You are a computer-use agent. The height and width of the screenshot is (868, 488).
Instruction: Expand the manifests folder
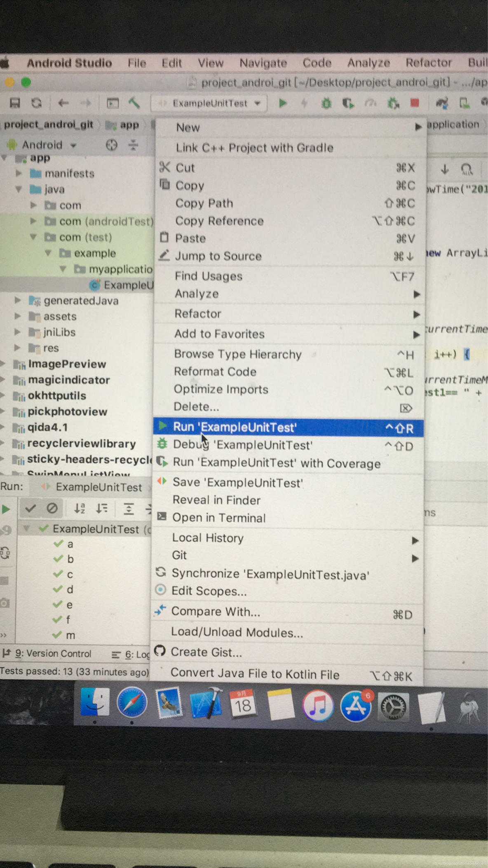pyautogui.click(x=19, y=173)
